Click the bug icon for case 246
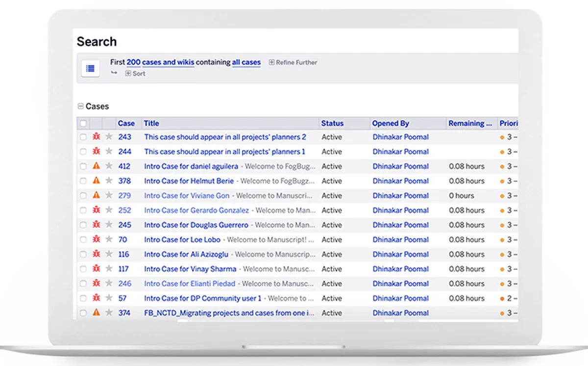Screen dimensions: 588x366 97,283
